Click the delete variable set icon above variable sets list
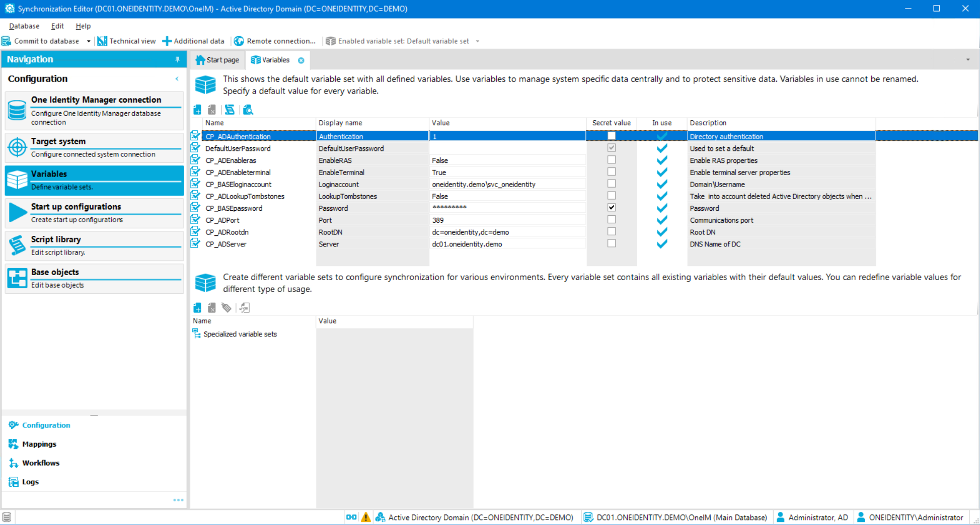Viewport: 980px width, 525px height. point(212,308)
